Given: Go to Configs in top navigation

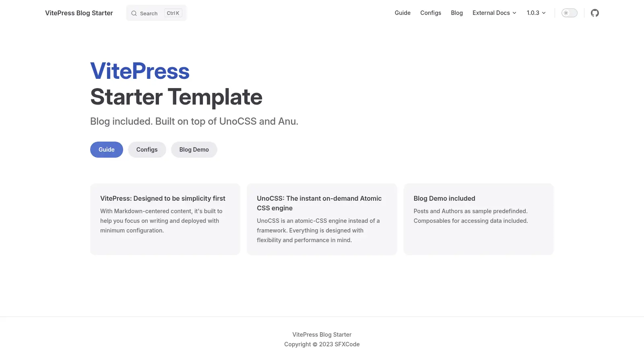Looking at the screenshot, I should coord(431,13).
